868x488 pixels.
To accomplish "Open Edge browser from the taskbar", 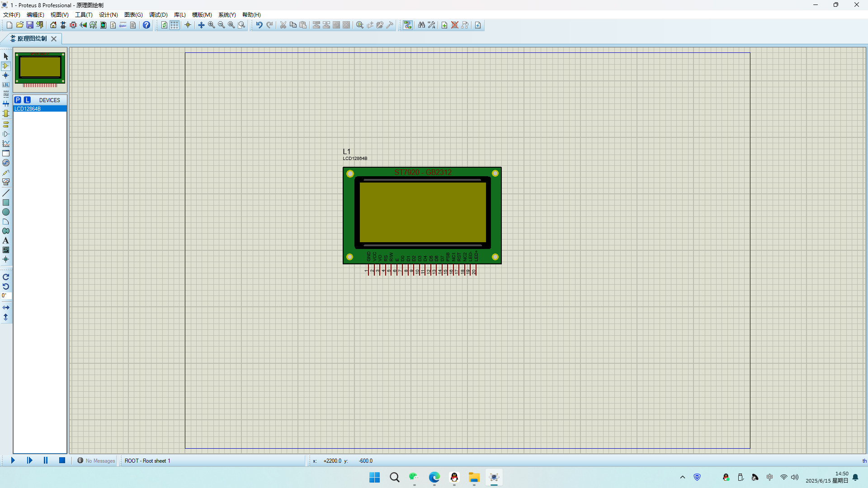I will [x=434, y=478].
